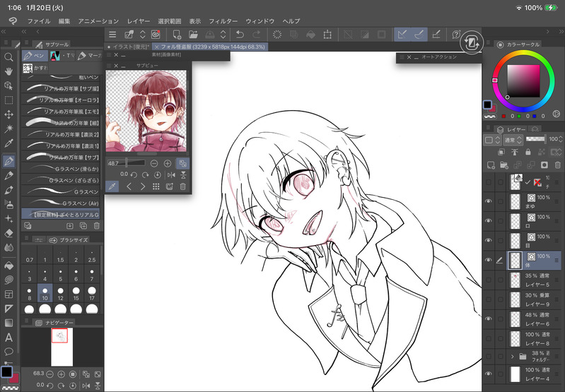Click the layer opacity 100 stepper arrows
Screen dimensions: 565x392
click(561, 139)
